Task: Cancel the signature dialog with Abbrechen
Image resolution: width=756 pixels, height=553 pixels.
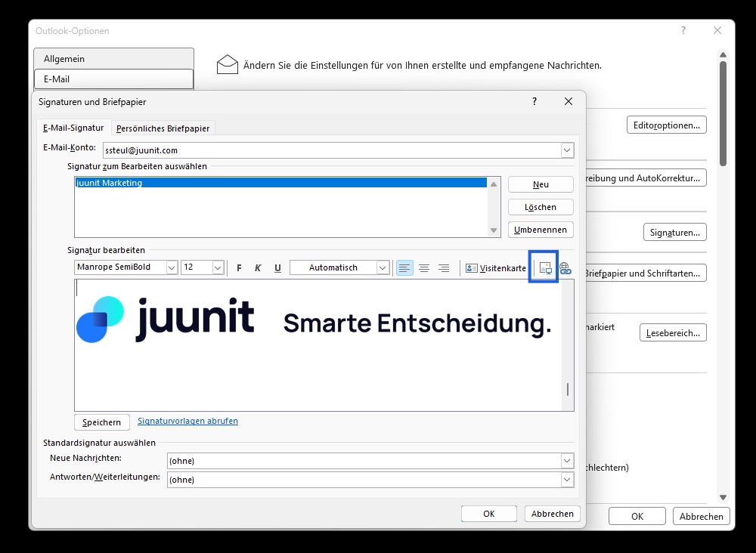Action: pos(553,514)
